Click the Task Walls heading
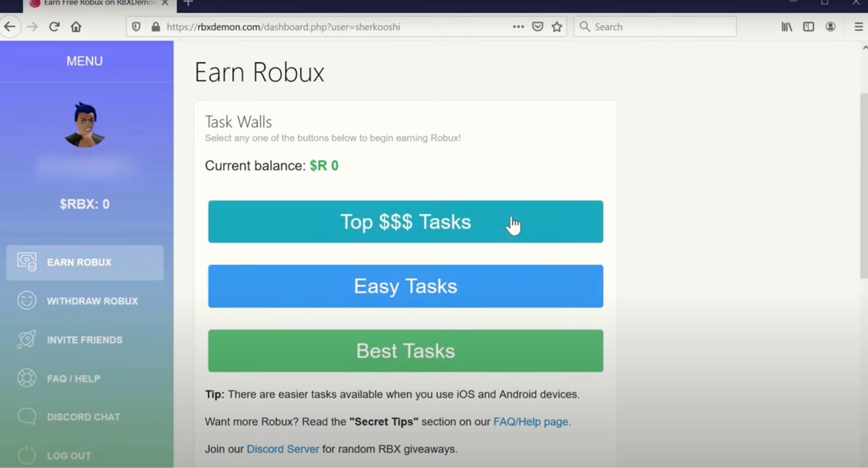Screen dimensions: 868x468 (x=238, y=122)
